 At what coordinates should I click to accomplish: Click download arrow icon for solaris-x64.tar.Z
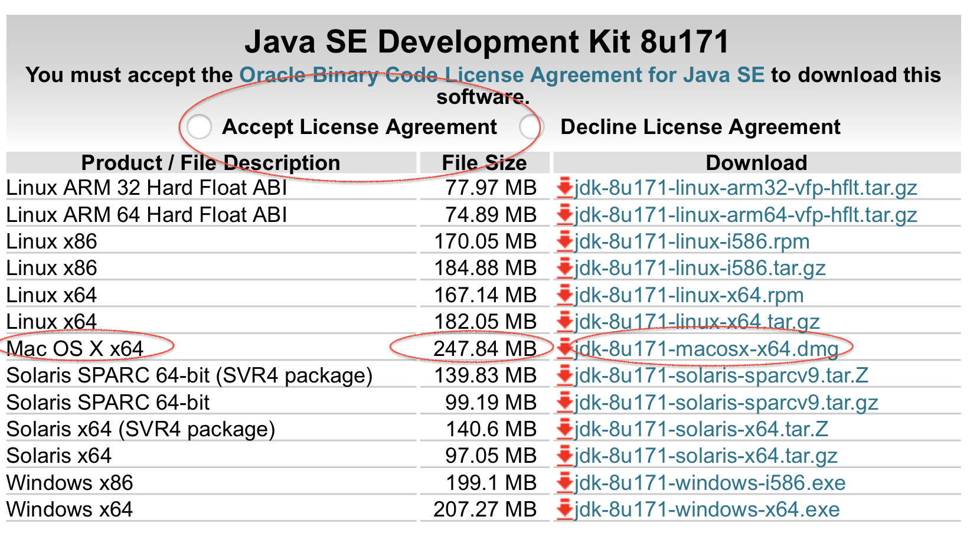tap(565, 429)
